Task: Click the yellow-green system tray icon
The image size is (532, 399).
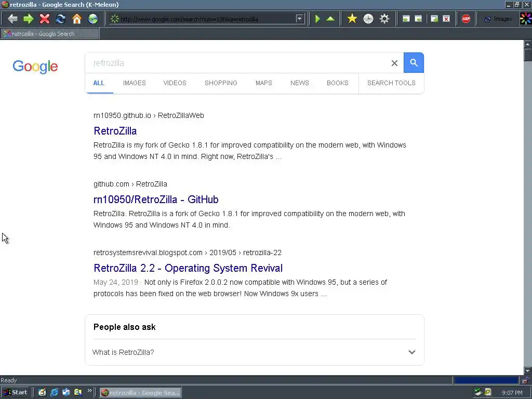Action: (x=488, y=392)
